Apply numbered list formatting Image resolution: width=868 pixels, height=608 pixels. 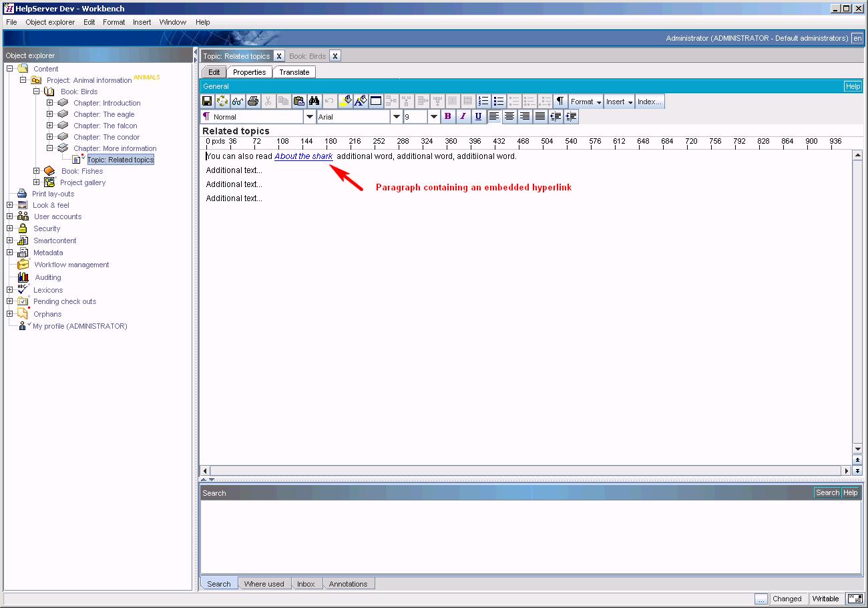point(483,102)
